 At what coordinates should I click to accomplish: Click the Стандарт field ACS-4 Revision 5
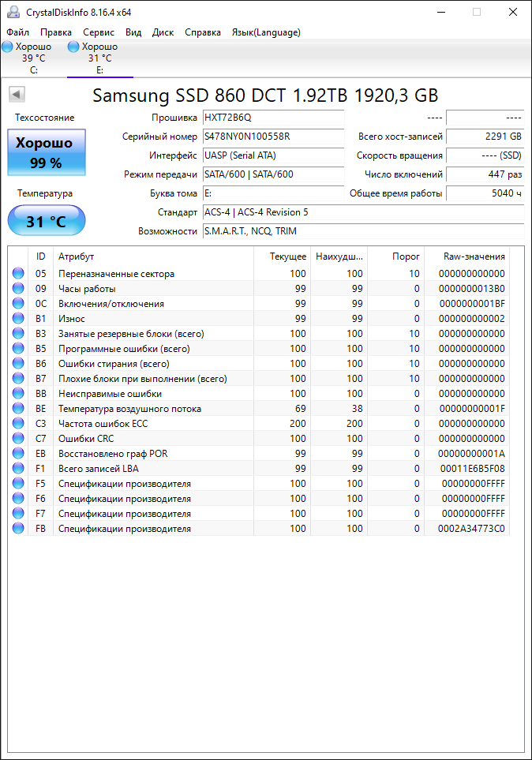point(363,212)
